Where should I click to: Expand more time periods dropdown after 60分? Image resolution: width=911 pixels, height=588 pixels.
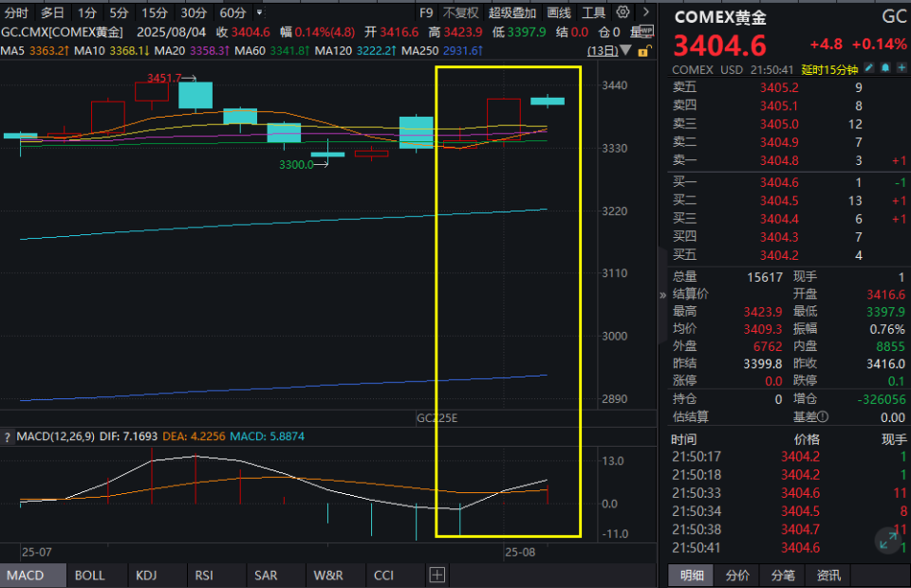click(260, 12)
